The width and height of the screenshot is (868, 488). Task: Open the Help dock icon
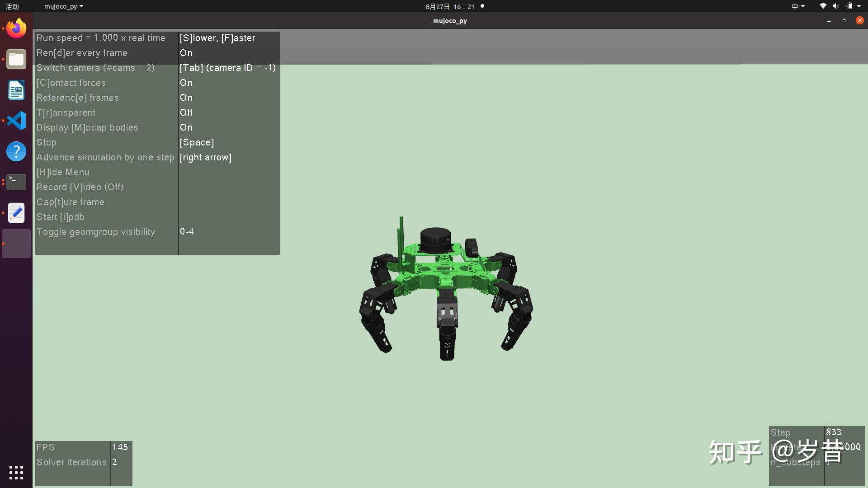(x=16, y=151)
